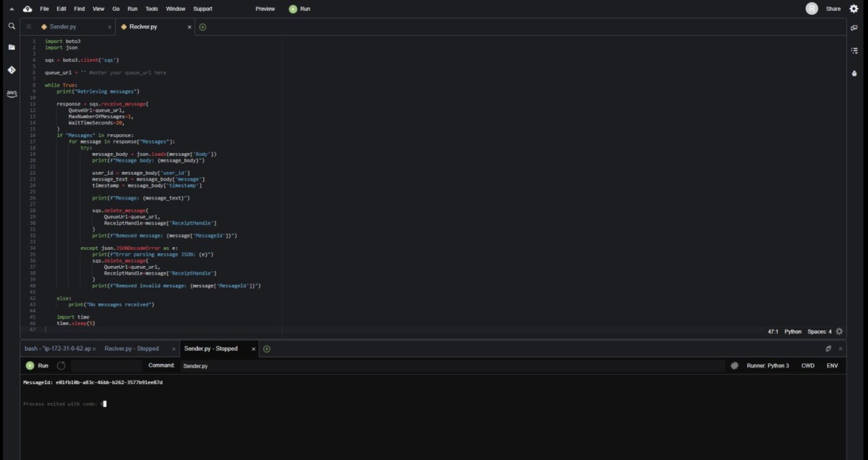Image resolution: width=868 pixels, height=460 pixels.
Task: Switch to the Sender.py editor tab
Action: (x=63, y=27)
